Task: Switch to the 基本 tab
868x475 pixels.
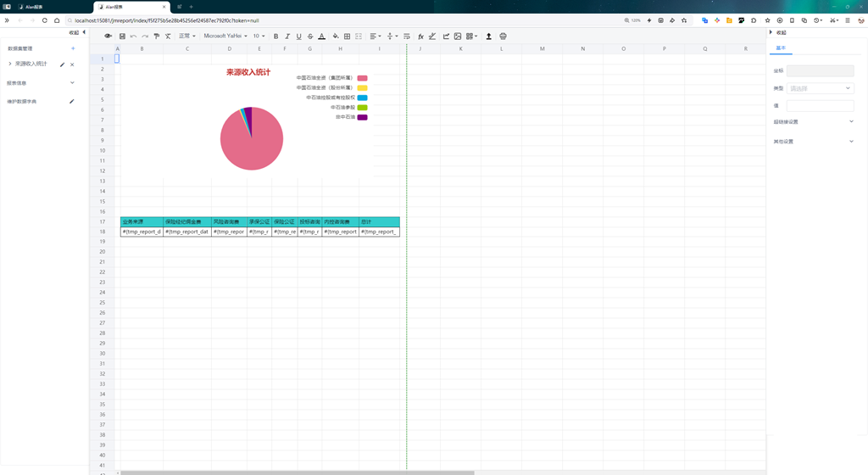Action: click(x=781, y=48)
